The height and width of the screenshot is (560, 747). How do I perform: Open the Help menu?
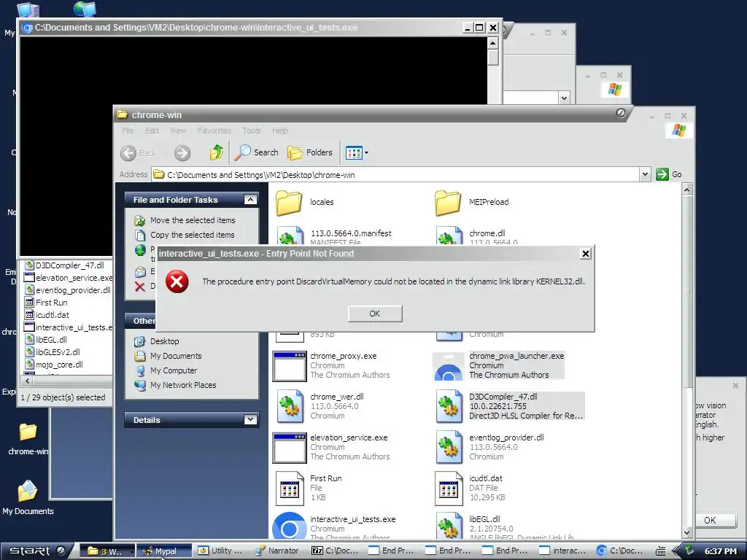[279, 131]
